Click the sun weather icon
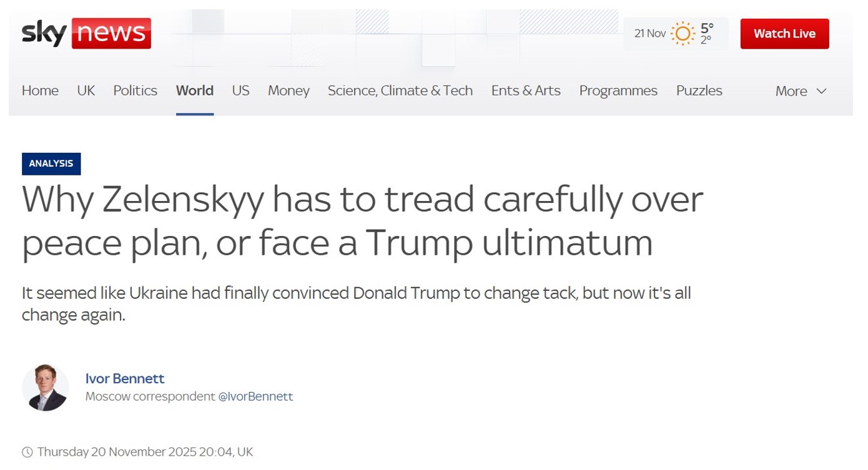Screen dimensions: 868x470 point(682,33)
